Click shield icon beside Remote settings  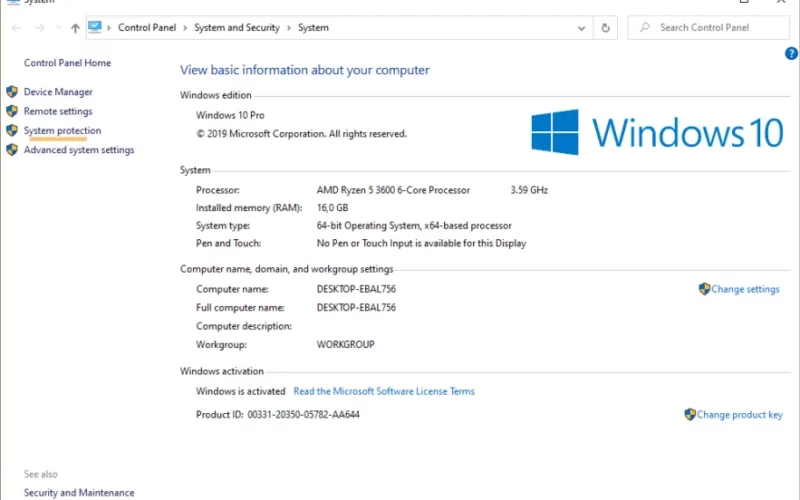click(12, 111)
